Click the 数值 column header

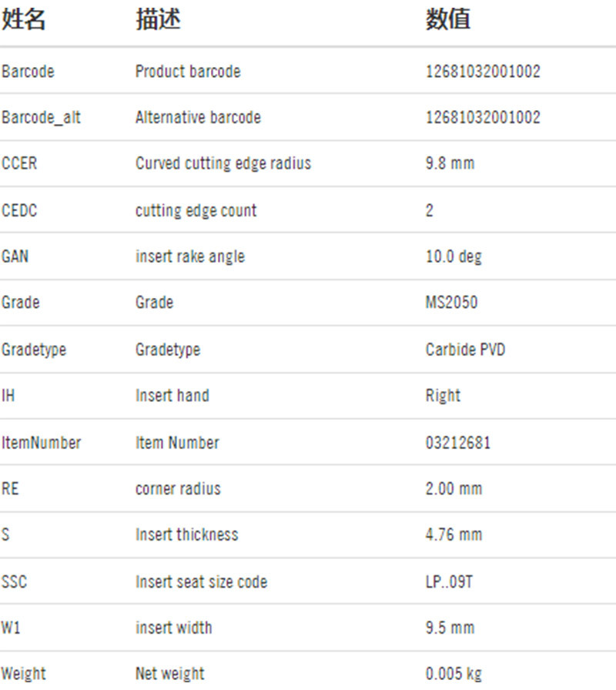(x=448, y=19)
